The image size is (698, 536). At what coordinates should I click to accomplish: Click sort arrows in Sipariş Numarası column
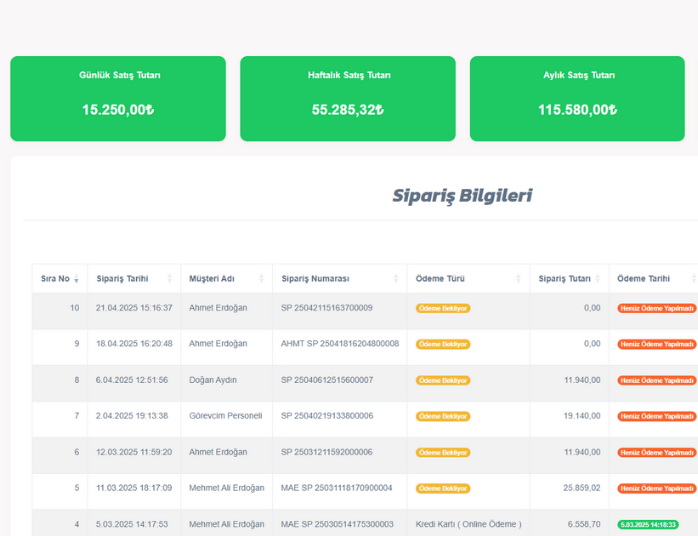click(396, 279)
